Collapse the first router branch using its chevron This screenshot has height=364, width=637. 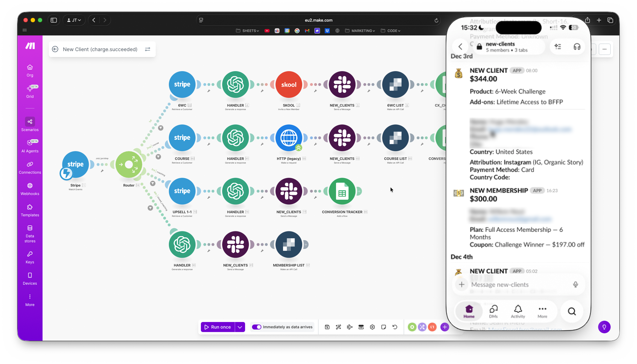161,128
